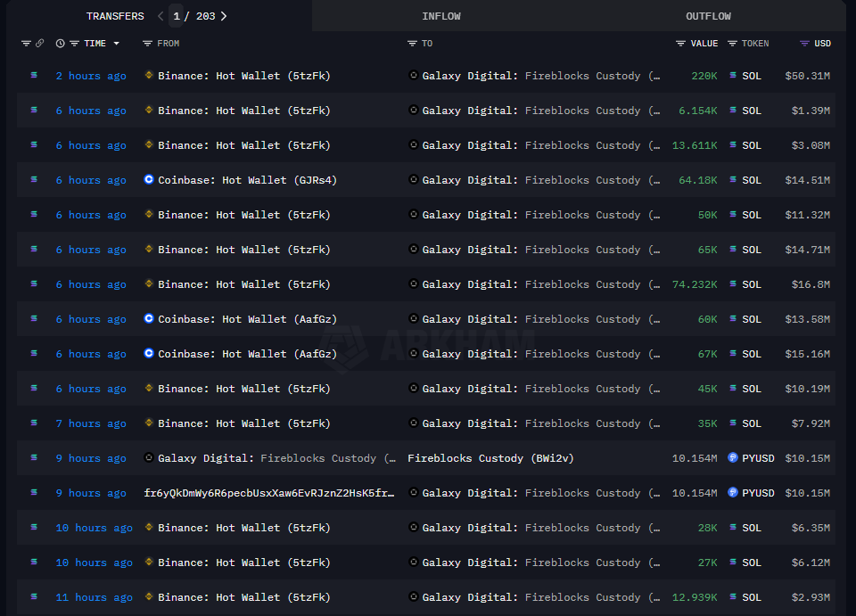Image resolution: width=856 pixels, height=616 pixels.
Task: Click the $13.58M USD amount
Action: coord(808,319)
